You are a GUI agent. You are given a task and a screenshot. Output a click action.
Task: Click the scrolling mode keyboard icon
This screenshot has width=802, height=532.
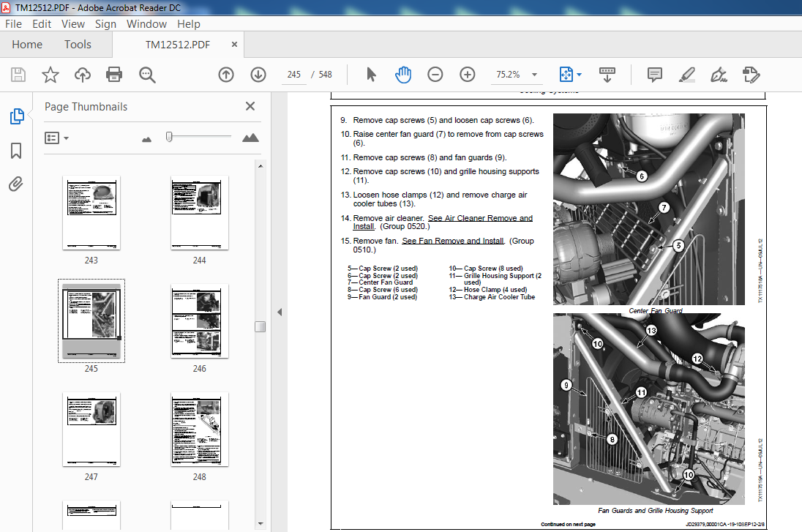pos(607,75)
